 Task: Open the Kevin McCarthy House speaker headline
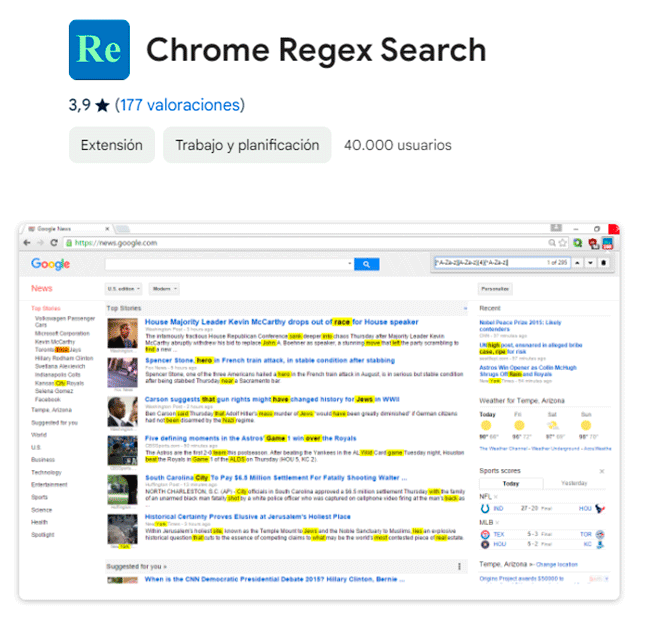(281, 322)
